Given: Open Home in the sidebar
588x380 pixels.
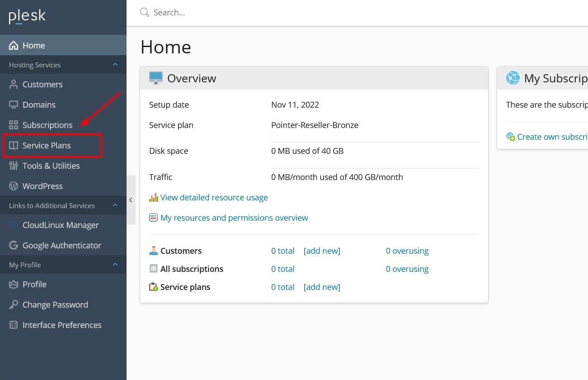Looking at the screenshot, I should 63,45.
